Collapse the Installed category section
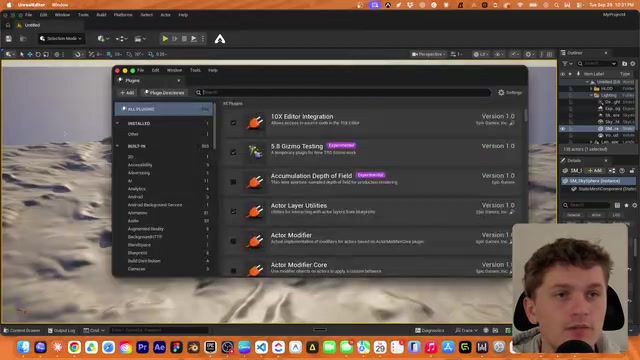 (x=118, y=123)
